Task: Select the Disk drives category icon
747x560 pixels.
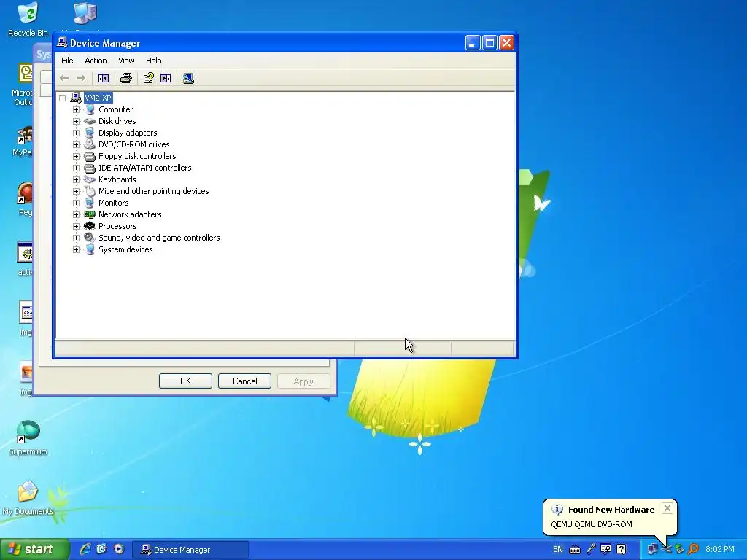Action: 90,121
